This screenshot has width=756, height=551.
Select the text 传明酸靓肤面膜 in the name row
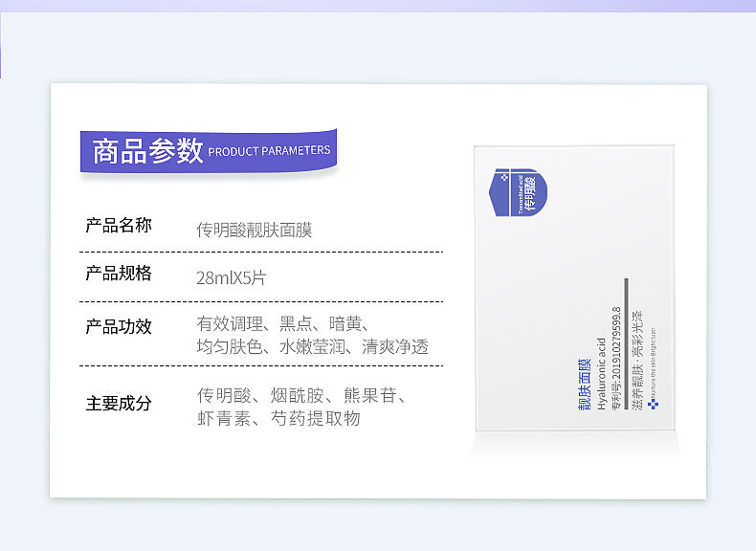pyautogui.click(x=255, y=230)
